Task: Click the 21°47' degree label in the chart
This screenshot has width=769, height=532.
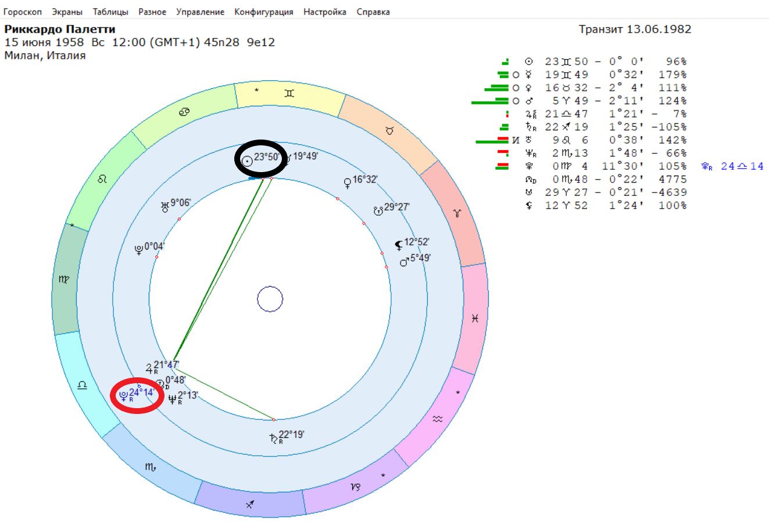Action: pyautogui.click(x=166, y=365)
